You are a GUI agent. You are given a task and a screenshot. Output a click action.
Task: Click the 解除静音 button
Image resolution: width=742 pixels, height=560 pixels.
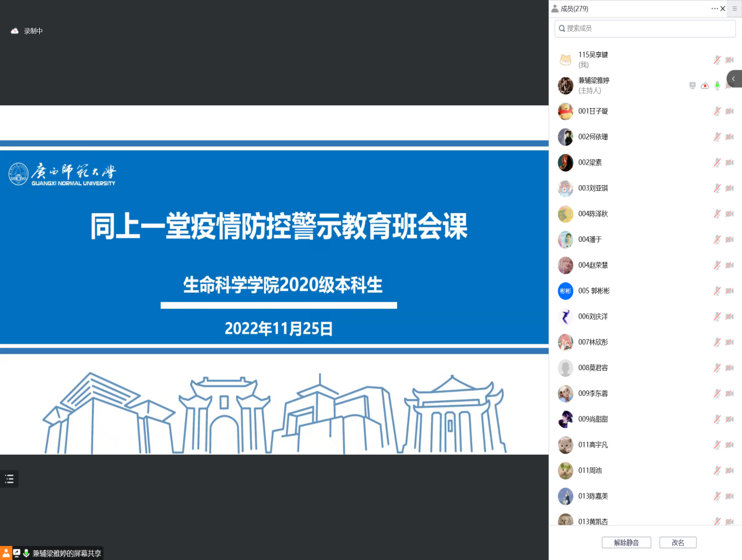click(x=626, y=542)
